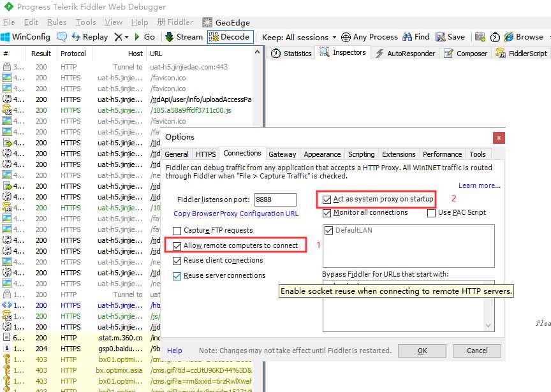This screenshot has width=551, height=392.
Task: Click the Go resume arrow
Action: [x=145, y=37]
